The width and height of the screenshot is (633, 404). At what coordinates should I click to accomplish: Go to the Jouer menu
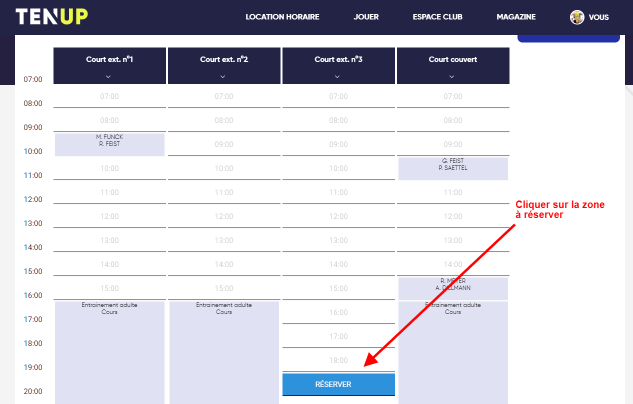coord(366,18)
